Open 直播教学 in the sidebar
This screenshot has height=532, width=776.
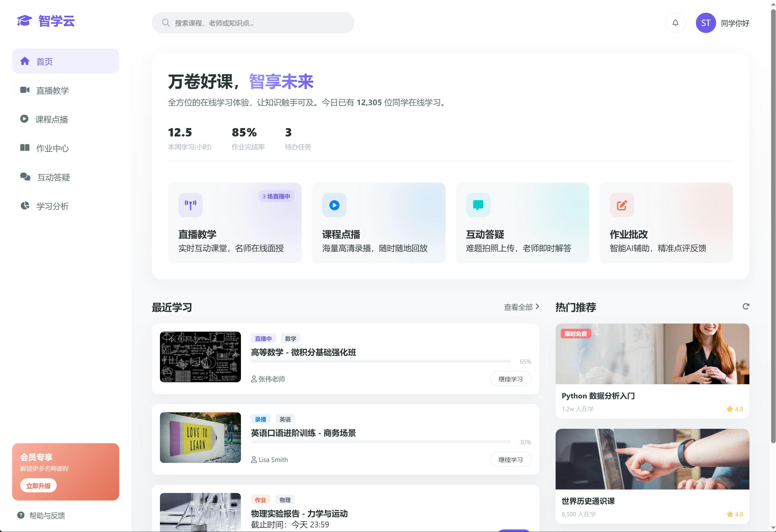[x=65, y=90]
